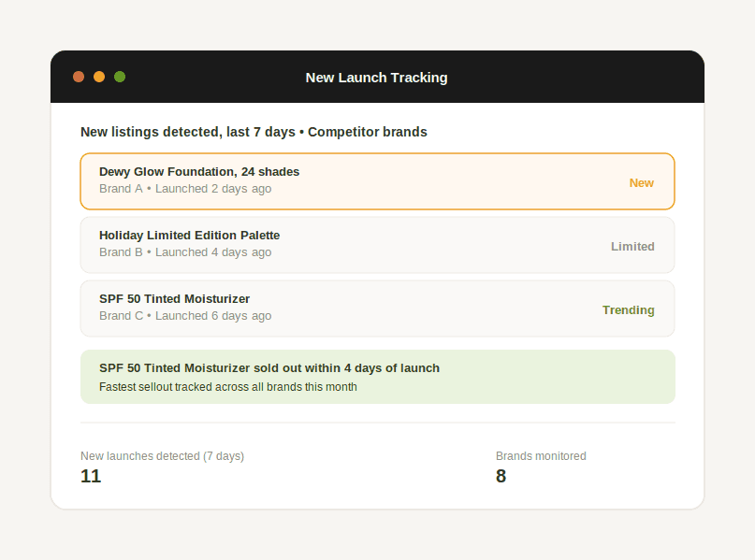
Task: Click the orange minimize window dot
Action: [99, 77]
